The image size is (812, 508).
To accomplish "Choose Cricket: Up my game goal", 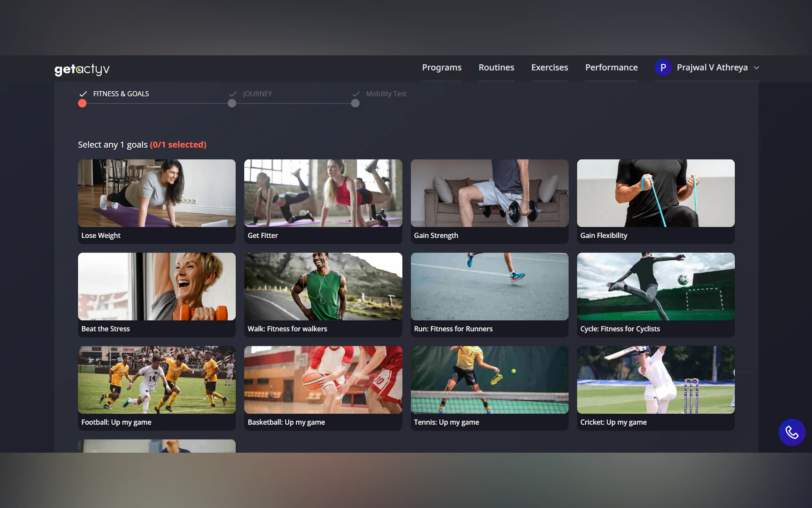I will (x=655, y=388).
